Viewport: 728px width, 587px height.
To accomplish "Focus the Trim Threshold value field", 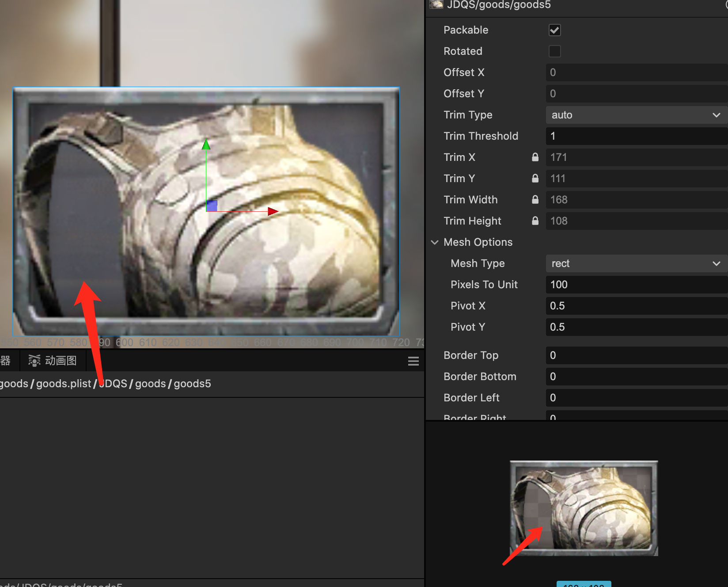I will coord(637,136).
